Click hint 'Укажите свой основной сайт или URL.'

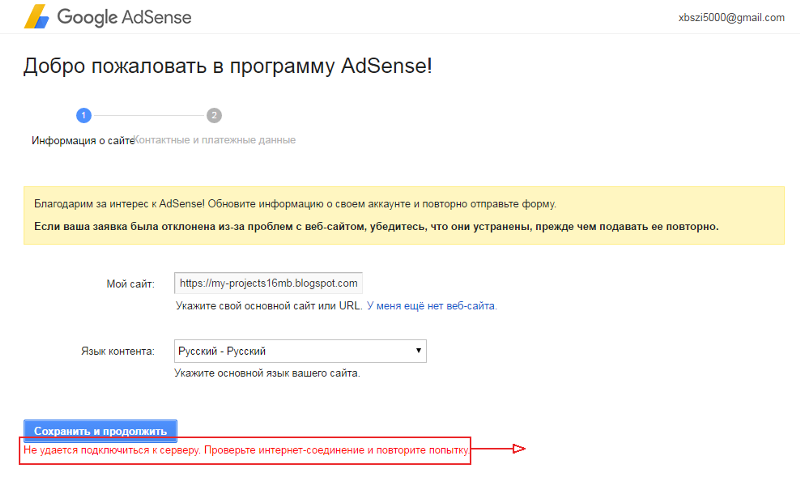269,306
